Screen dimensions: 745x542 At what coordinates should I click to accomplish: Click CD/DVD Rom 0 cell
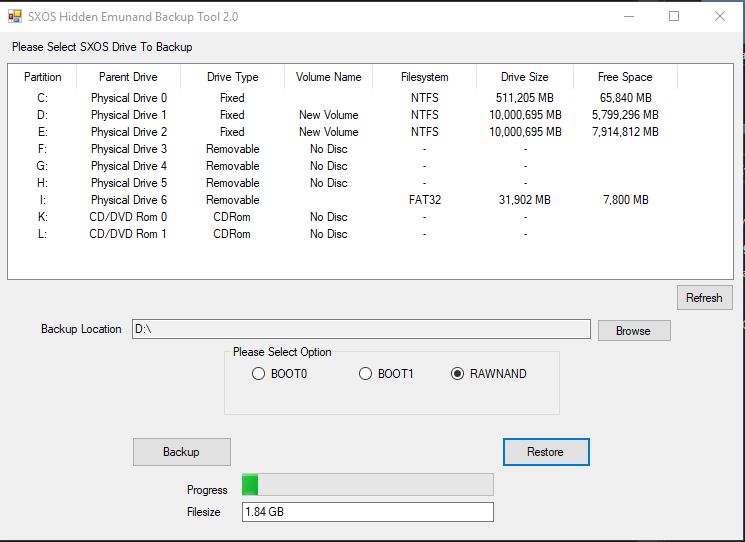[x=128, y=217]
